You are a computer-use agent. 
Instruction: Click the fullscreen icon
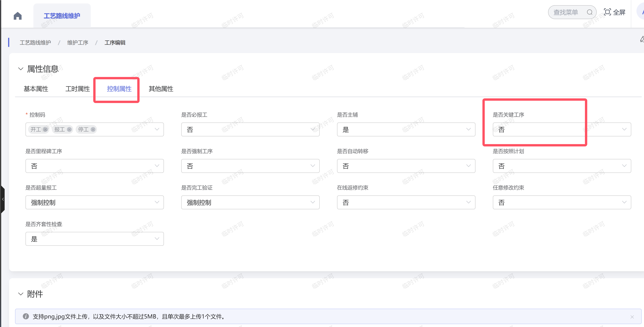pos(607,12)
